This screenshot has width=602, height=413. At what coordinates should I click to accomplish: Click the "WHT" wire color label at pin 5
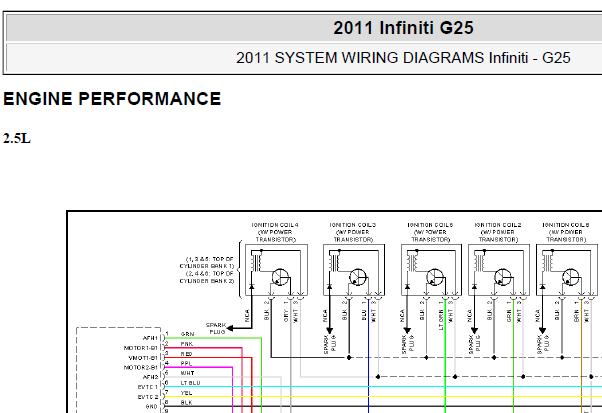(187, 373)
